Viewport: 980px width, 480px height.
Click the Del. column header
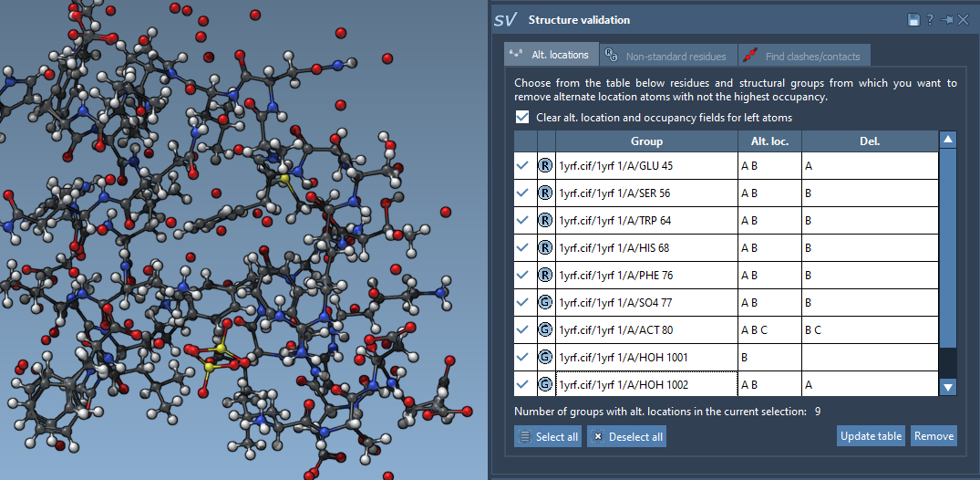pos(869,141)
